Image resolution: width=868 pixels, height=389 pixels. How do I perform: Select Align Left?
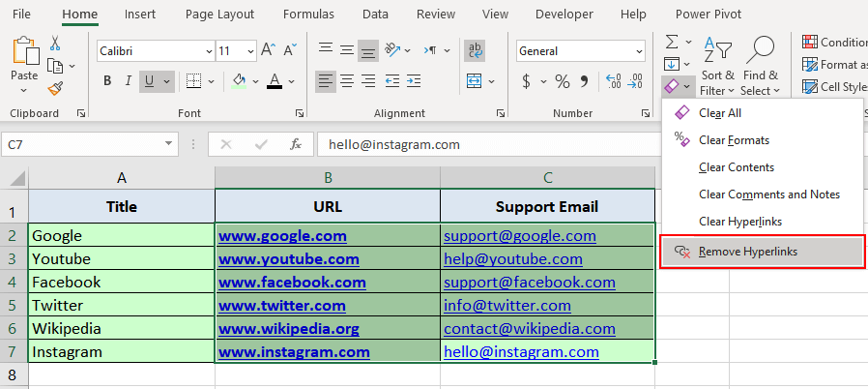pyautogui.click(x=326, y=81)
